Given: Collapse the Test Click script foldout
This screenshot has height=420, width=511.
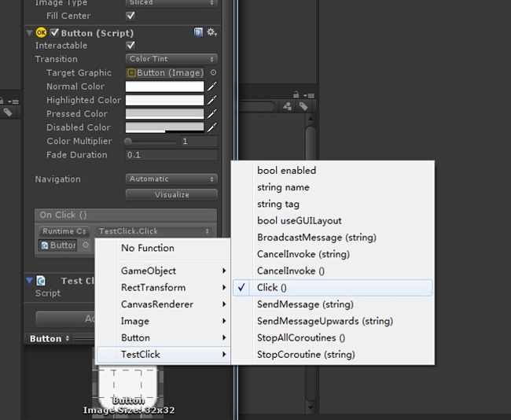Looking at the screenshot, I should (x=29, y=281).
